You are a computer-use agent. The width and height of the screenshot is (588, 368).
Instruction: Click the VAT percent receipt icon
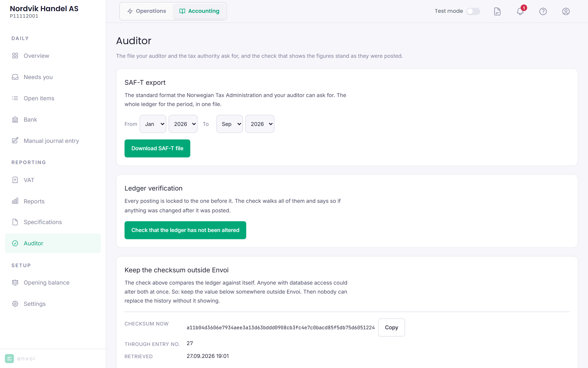click(x=15, y=180)
